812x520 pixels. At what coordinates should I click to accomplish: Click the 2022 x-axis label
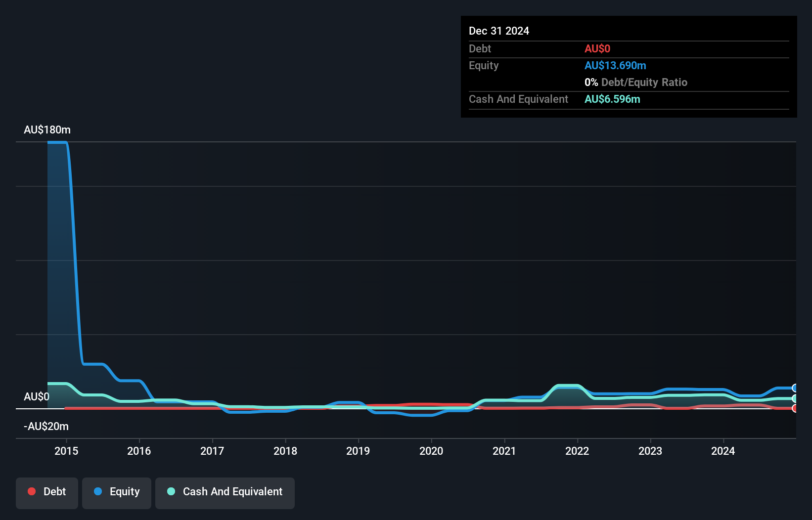pos(577,451)
